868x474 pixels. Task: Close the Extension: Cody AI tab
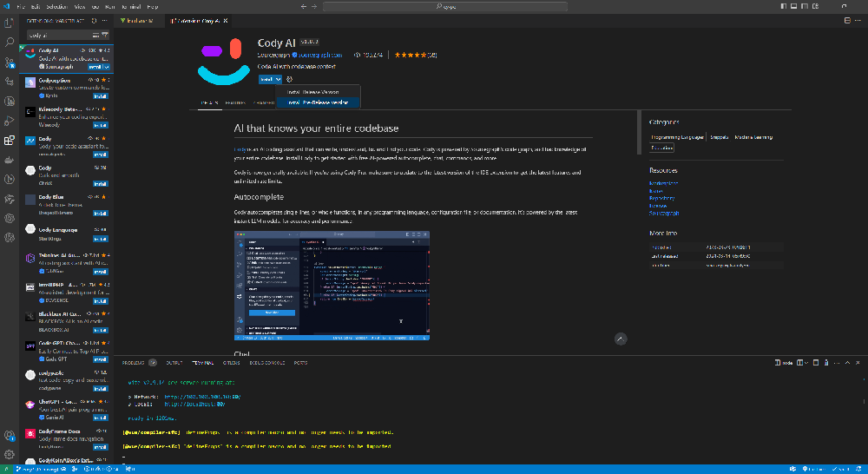pyautogui.click(x=226, y=21)
